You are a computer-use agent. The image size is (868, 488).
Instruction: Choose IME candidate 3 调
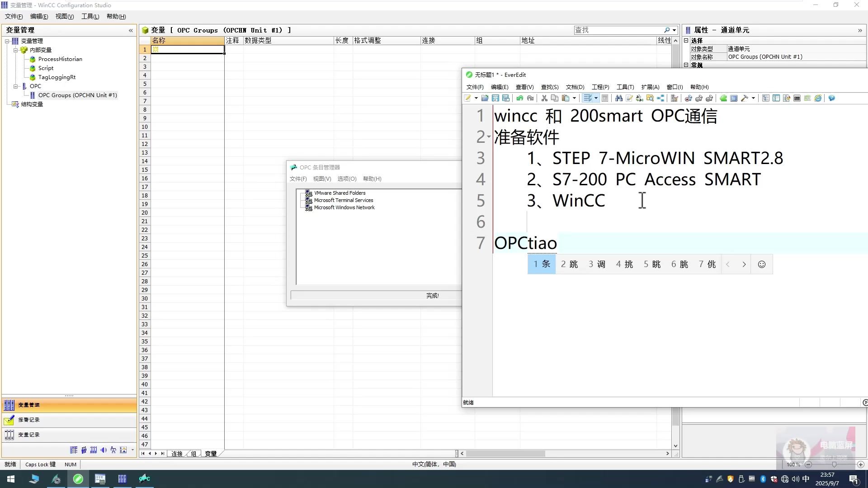(x=597, y=264)
